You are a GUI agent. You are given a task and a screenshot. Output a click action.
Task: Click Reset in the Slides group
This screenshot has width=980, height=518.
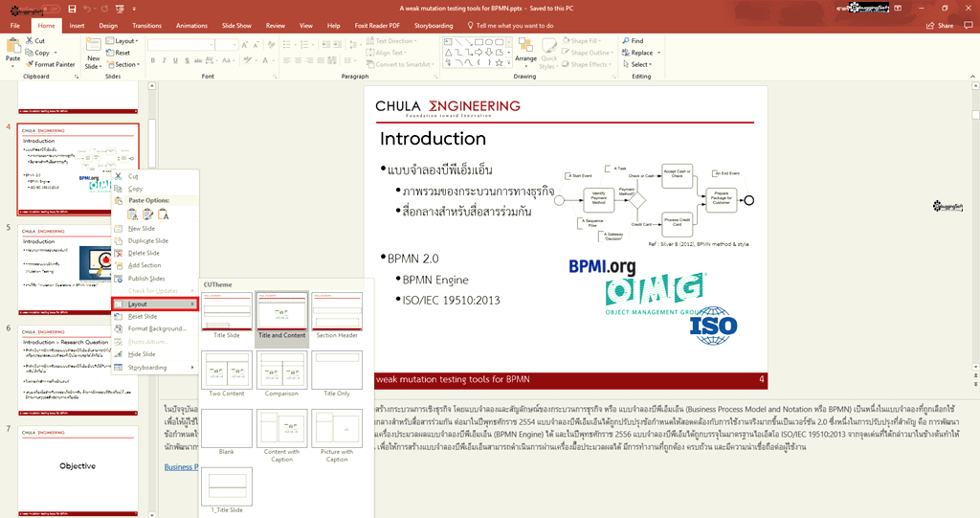tap(118, 53)
